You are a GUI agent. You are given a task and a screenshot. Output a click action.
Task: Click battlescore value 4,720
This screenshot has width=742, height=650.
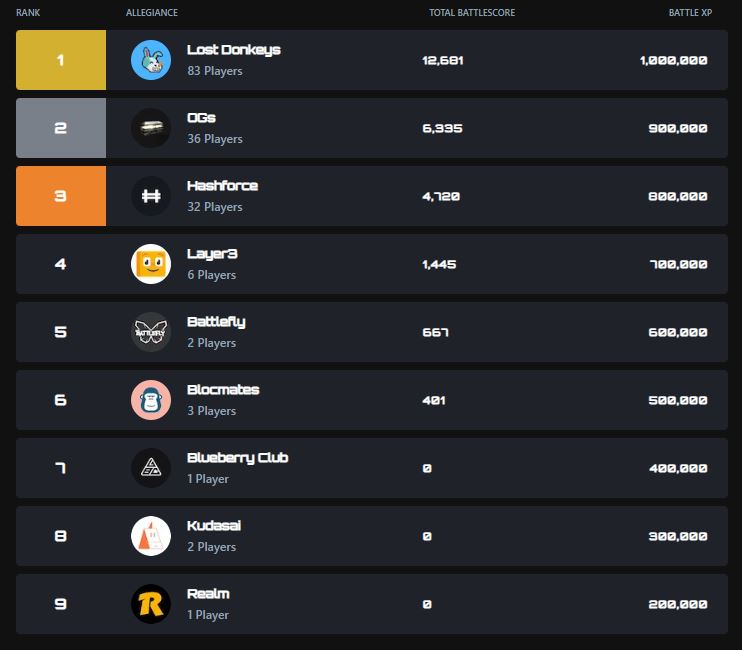tap(441, 196)
